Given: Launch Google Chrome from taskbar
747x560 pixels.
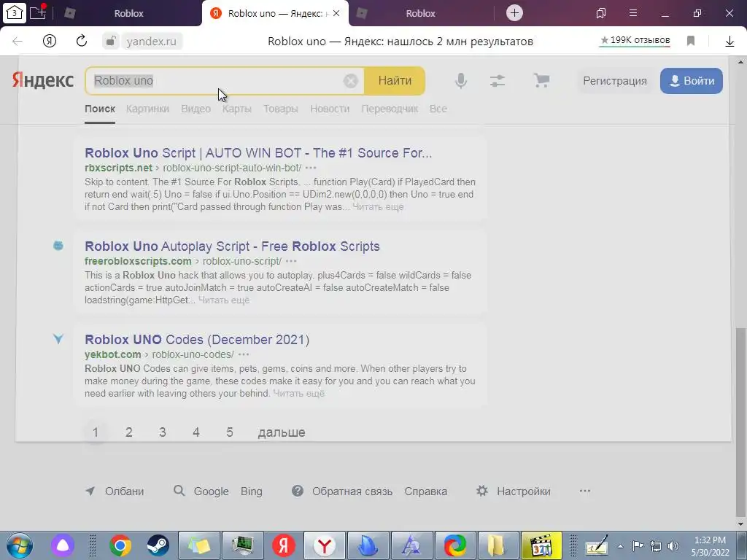Looking at the screenshot, I should [x=120, y=545].
